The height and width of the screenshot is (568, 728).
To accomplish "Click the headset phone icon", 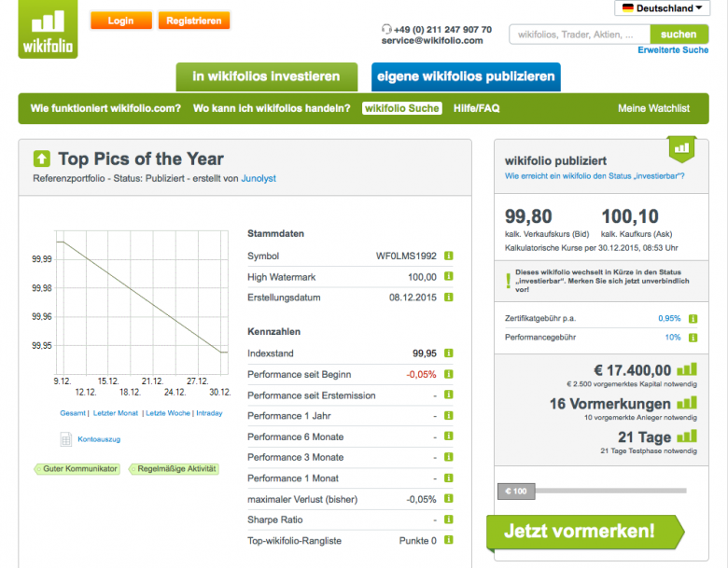I will (386, 29).
